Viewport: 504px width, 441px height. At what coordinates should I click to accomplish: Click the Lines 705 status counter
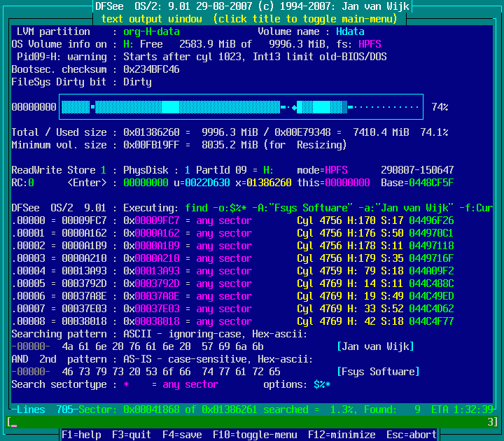tap(45, 409)
